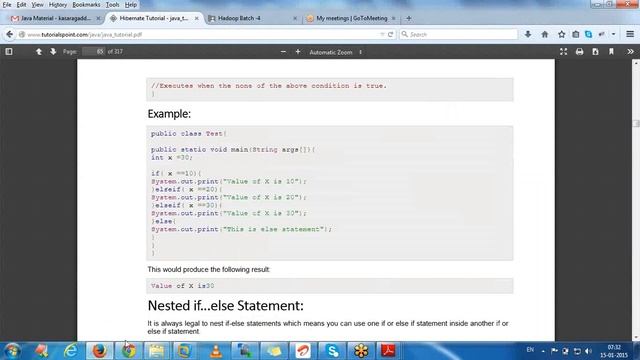Open the GoToMeeting flower icon in taskbar
Image resolution: width=640 pixels, height=360 pixels.
tap(361, 351)
